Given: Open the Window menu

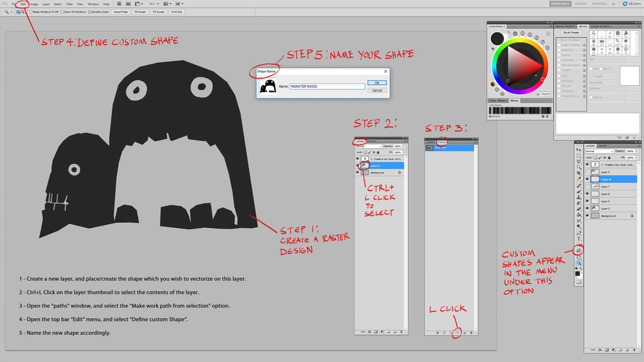Looking at the screenshot, I should coord(93,4).
